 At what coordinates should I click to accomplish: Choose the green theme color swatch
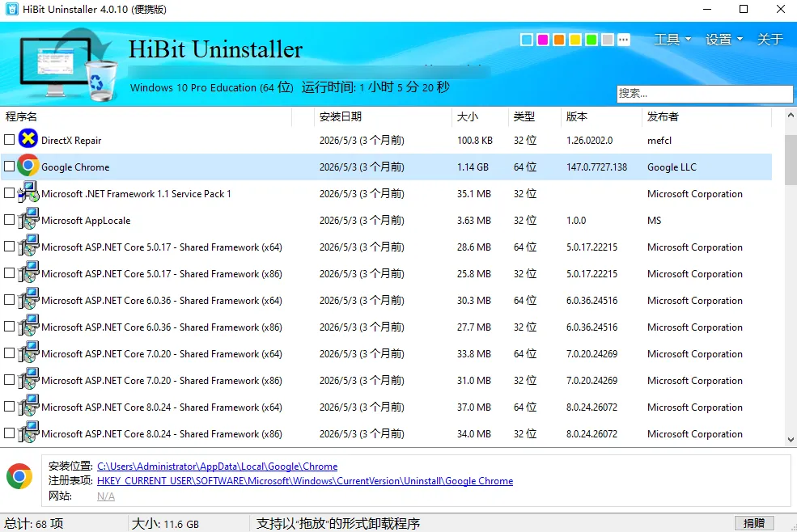point(591,40)
